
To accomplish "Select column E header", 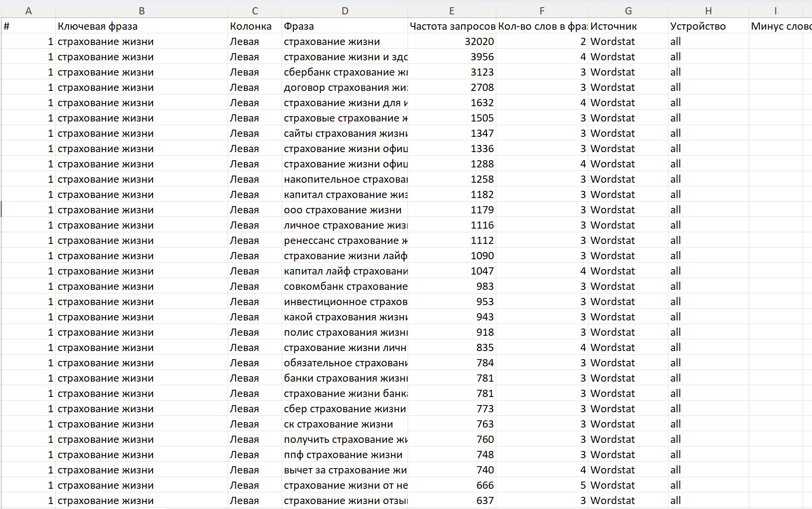I will 452,11.
